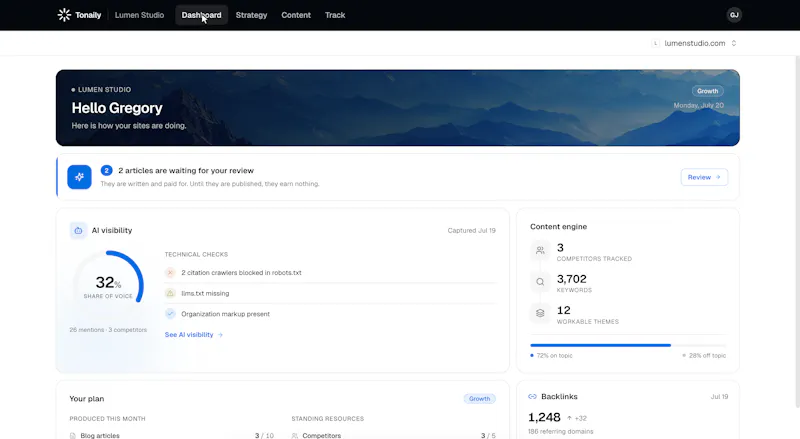Click the blue badge showing 2 articles
This screenshot has height=439, width=800.
click(x=106, y=170)
